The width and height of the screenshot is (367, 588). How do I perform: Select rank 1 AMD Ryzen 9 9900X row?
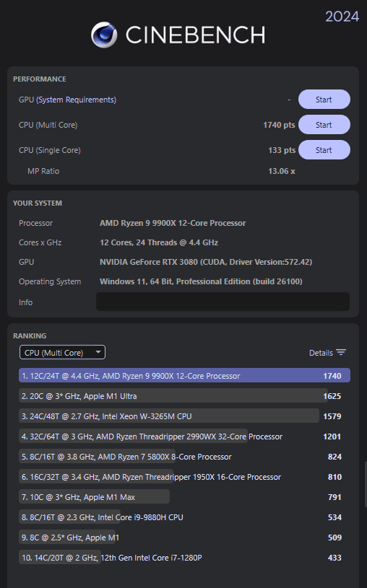point(184,376)
